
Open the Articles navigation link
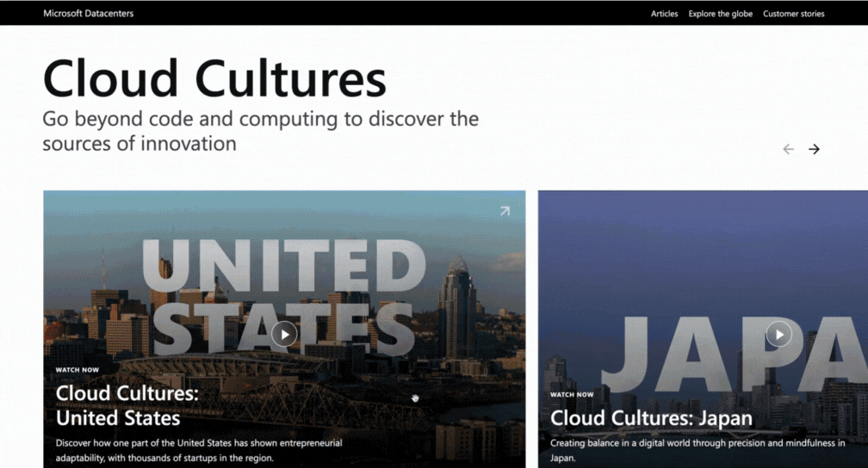tap(664, 14)
